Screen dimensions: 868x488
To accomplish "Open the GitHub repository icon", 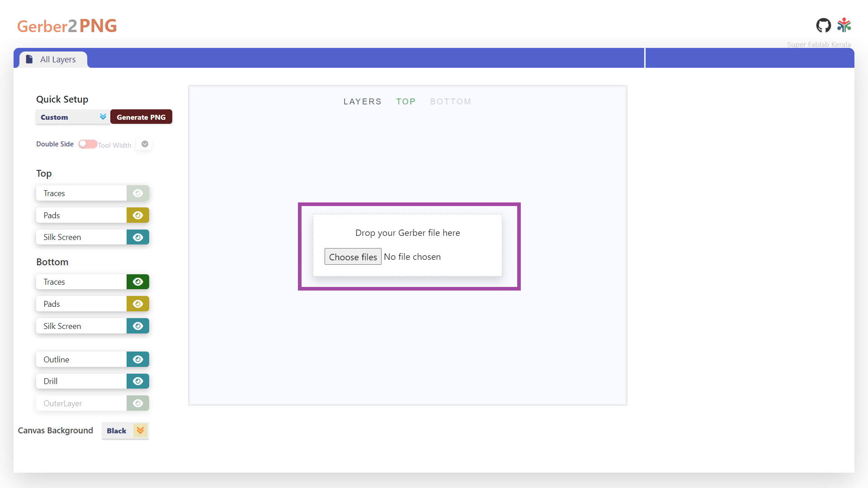I will click(x=823, y=25).
